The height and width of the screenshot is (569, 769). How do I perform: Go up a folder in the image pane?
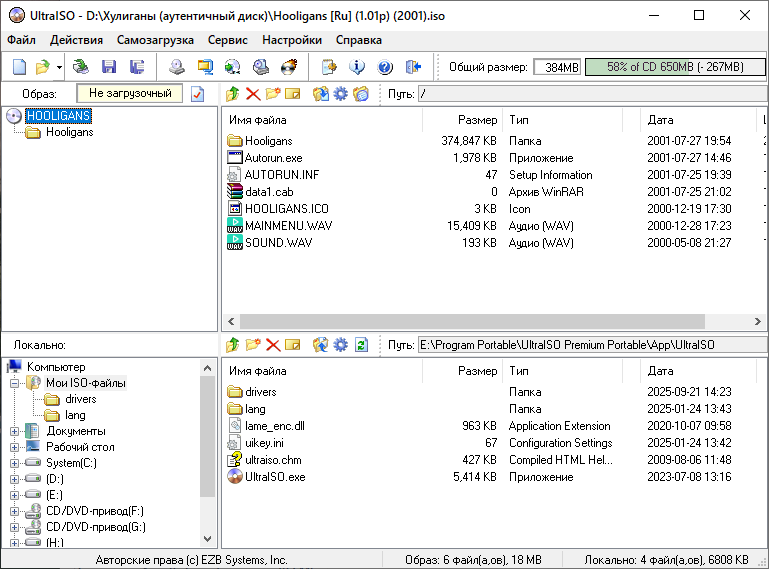232,94
